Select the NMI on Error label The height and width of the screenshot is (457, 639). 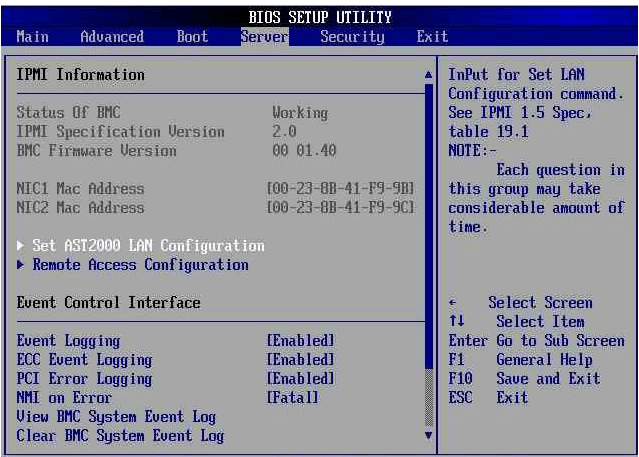(x=64, y=397)
